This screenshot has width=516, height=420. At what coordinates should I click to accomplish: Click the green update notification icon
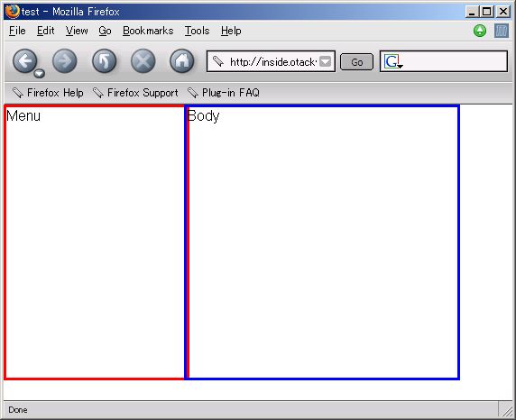pos(480,31)
